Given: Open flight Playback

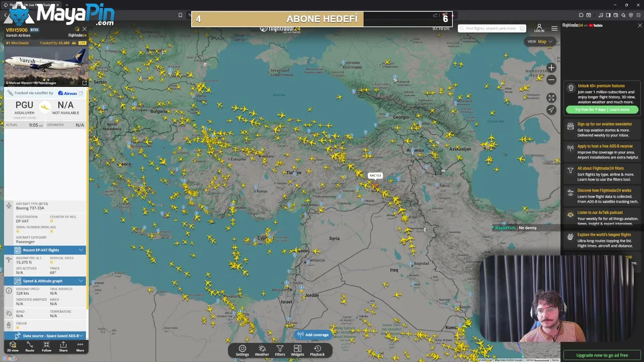Looking at the screenshot, I should [x=317, y=350].
